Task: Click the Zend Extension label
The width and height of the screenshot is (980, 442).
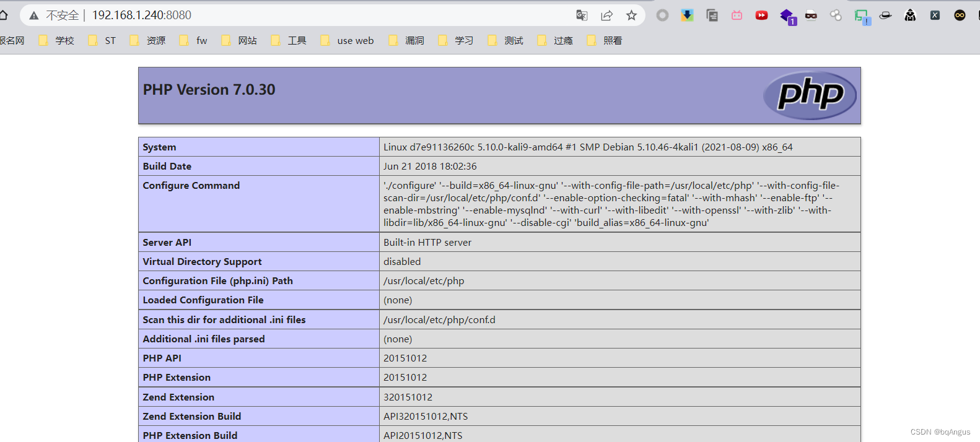Action: point(178,397)
